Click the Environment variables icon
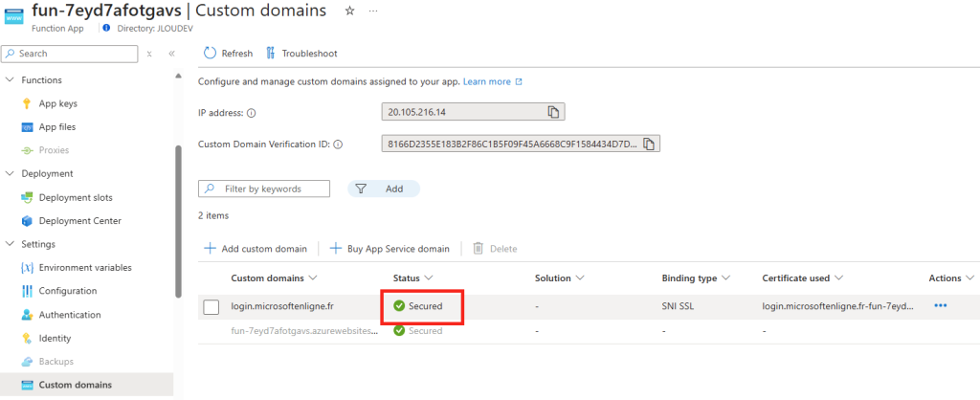 27,268
